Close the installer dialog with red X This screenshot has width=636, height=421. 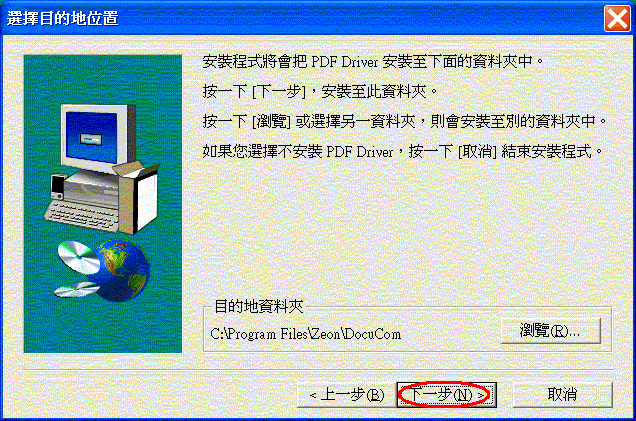(x=617, y=18)
